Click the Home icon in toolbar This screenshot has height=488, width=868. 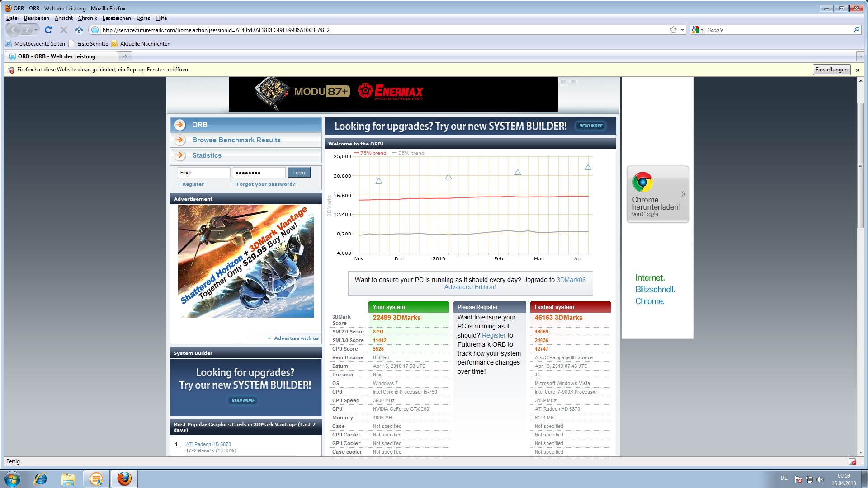79,30
